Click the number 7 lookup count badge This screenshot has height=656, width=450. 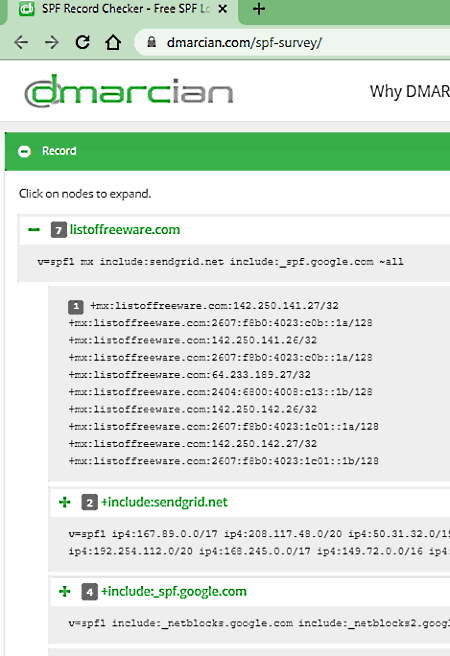click(x=59, y=230)
